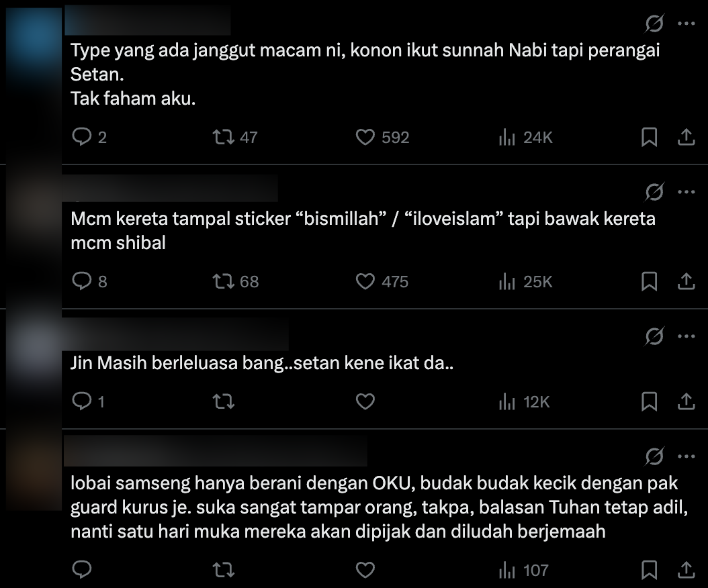This screenshot has width=708, height=588.
Task: View 12K views analytics of Jin tweet
Action: 525,402
